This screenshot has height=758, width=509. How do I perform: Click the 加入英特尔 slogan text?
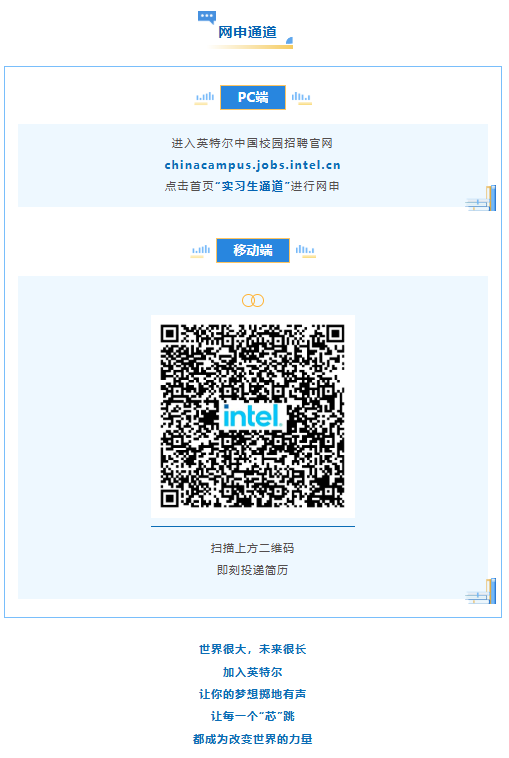(x=252, y=672)
